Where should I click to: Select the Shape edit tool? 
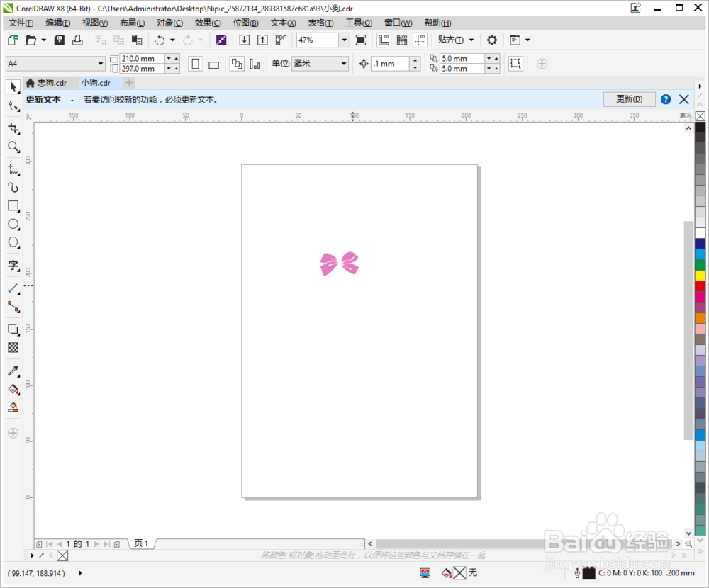[x=13, y=106]
